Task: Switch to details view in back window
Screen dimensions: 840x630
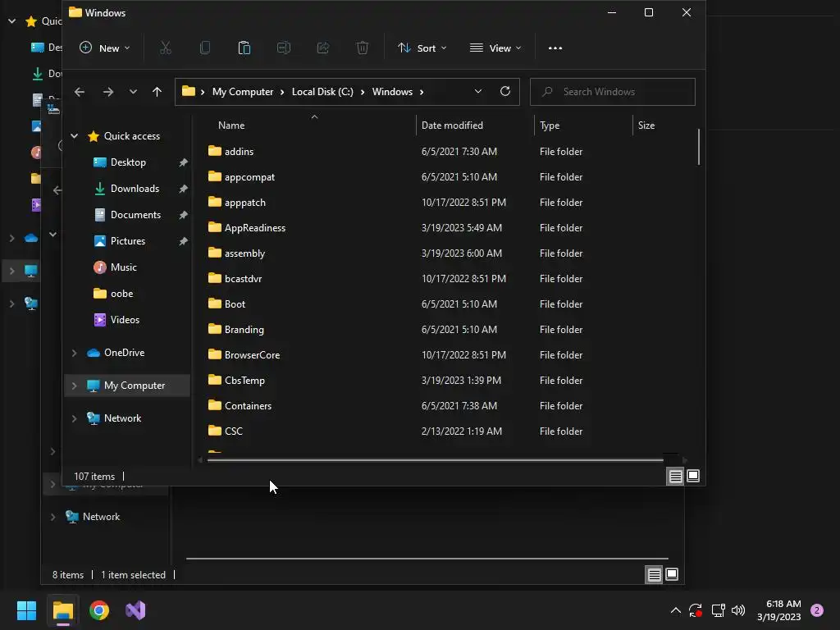Action: click(654, 575)
